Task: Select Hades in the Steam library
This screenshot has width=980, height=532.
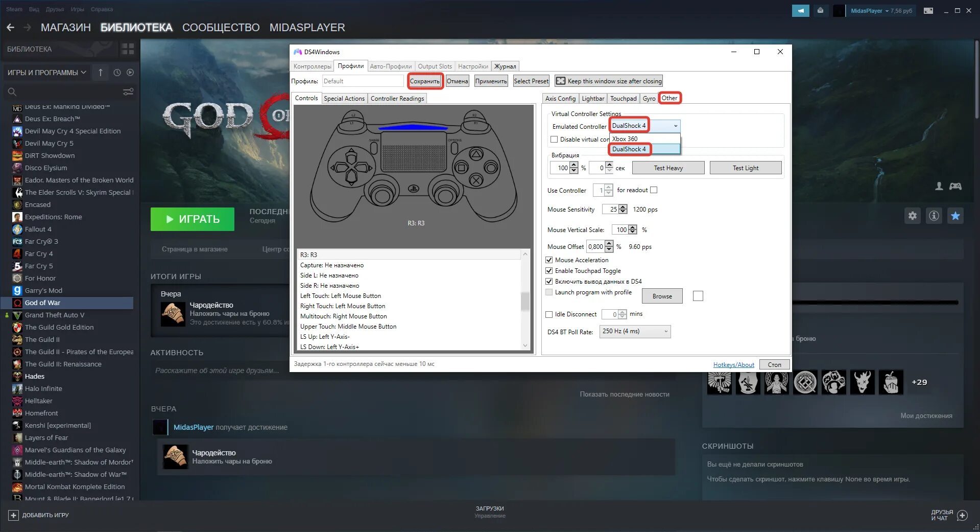Action: pyautogui.click(x=34, y=377)
